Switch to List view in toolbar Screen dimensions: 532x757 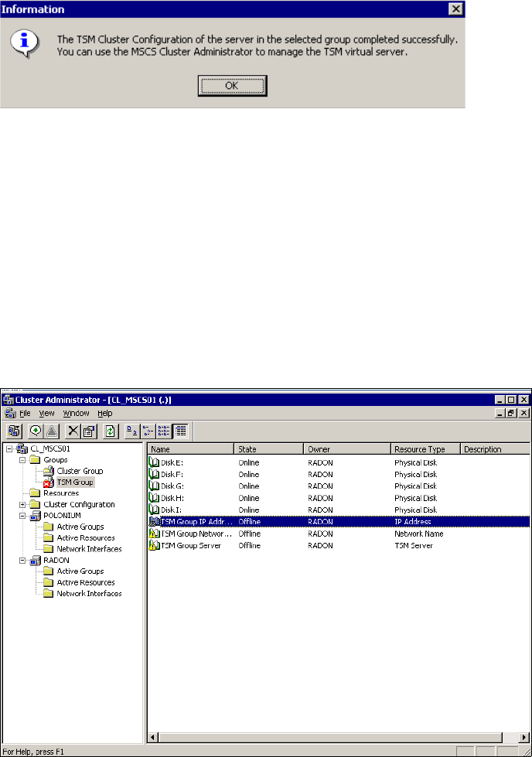pyautogui.click(x=164, y=431)
